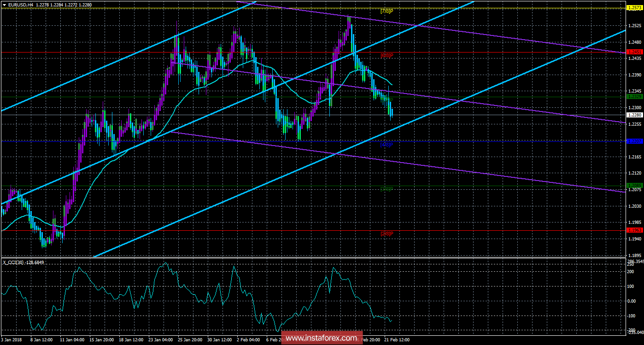Select the red [6/8]P Murray level label

[x=386, y=55]
